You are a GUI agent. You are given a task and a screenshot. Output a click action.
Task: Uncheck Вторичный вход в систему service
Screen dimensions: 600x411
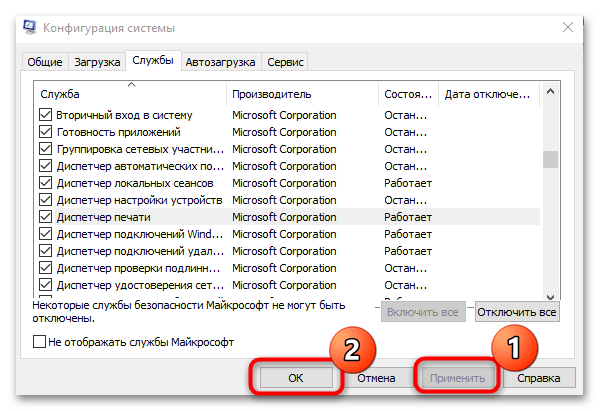click(46, 115)
